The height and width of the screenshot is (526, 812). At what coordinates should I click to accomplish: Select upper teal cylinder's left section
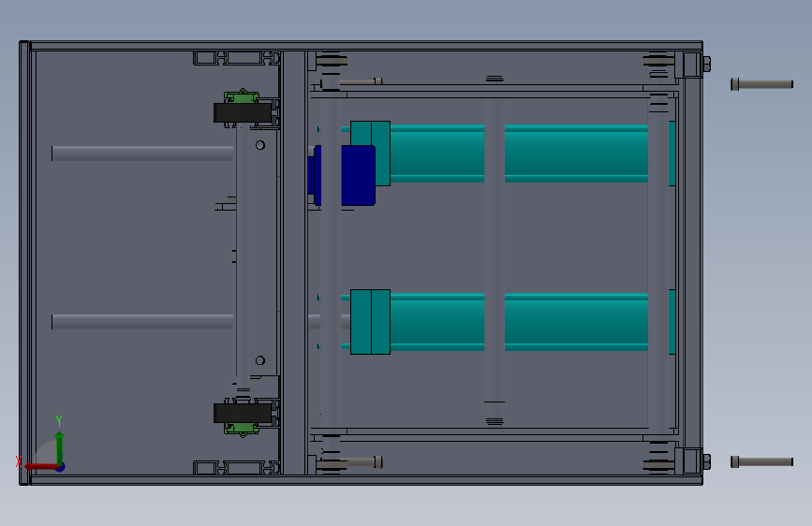pos(437,153)
